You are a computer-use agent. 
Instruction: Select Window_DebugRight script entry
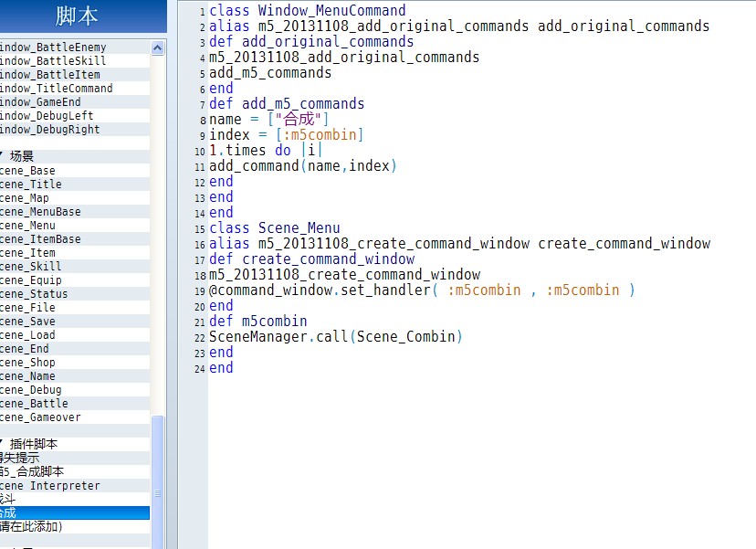[75, 130]
